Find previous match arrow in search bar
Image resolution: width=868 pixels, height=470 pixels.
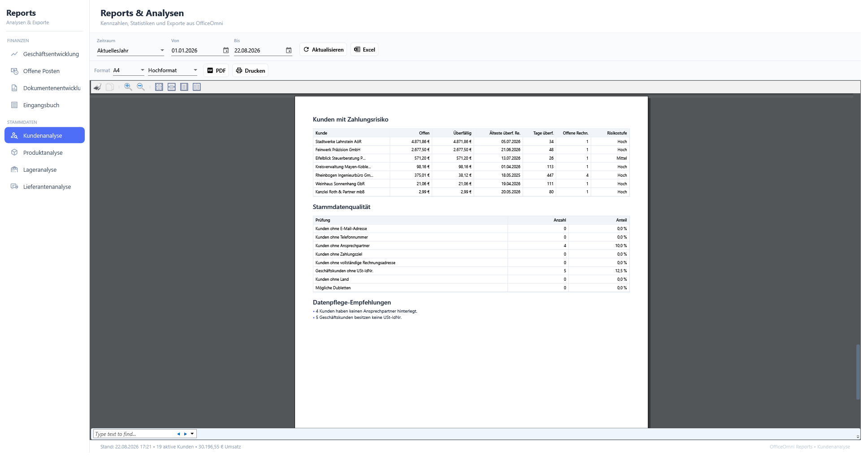point(178,434)
